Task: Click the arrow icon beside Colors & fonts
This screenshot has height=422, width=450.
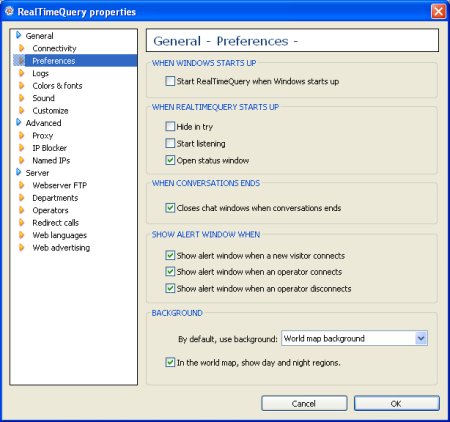Action: (x=21, y=86)
